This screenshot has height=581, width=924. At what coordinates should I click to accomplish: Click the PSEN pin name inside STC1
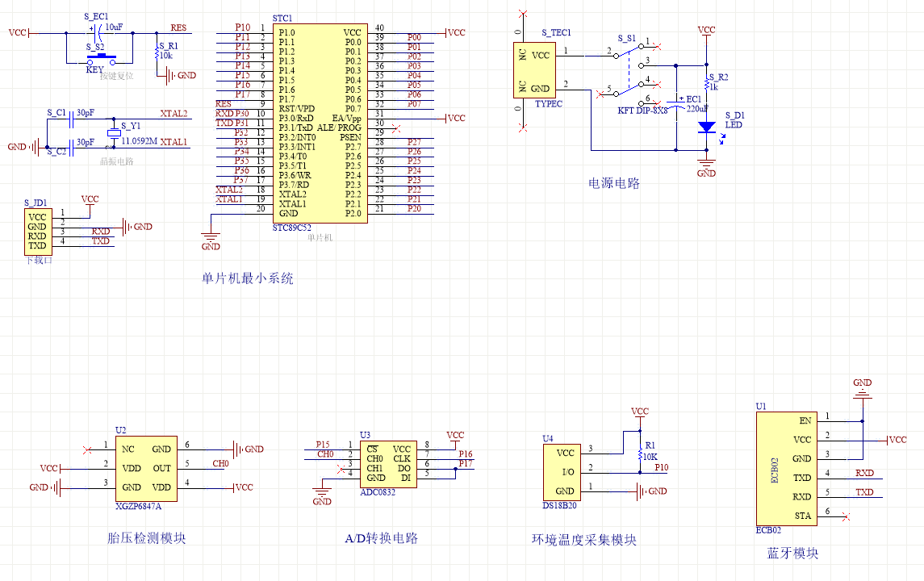point(350,137)
